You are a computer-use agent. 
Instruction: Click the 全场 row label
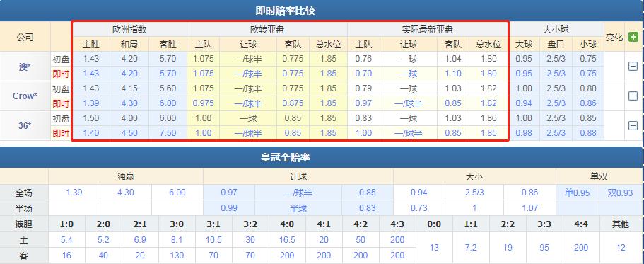coord(24,193)
